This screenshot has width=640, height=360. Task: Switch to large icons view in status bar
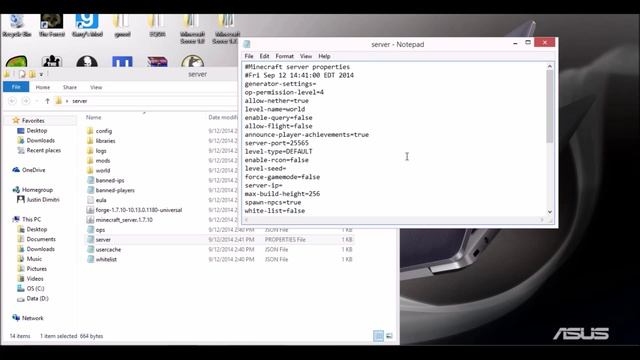pos(389,336)
